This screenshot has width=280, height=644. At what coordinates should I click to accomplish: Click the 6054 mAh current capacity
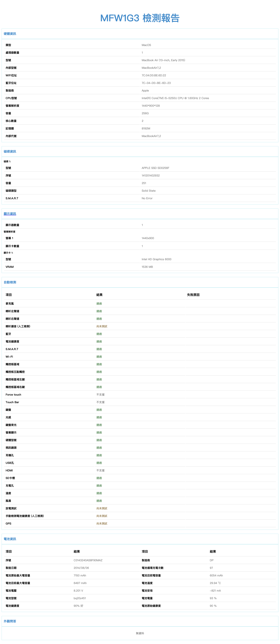216,576
